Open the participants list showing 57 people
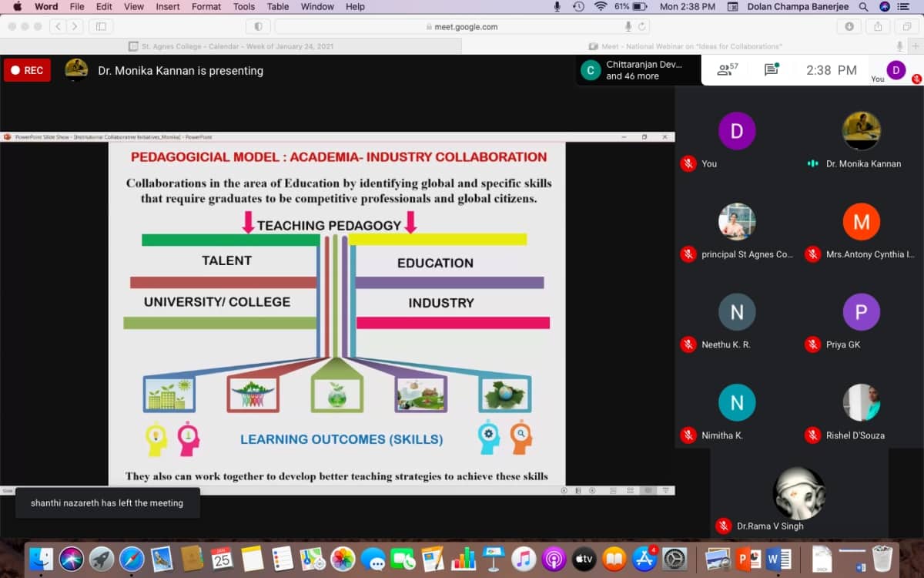This screenshot has width=924, height=578. tap(727, 70)
